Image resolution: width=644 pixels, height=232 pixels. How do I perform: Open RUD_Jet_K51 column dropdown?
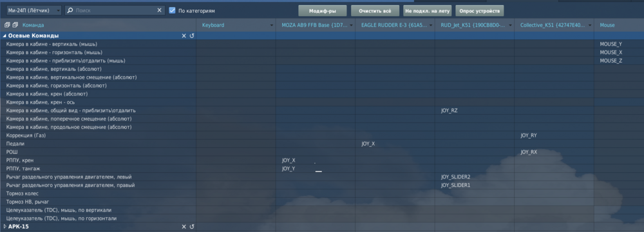click(x=510, y=26)
